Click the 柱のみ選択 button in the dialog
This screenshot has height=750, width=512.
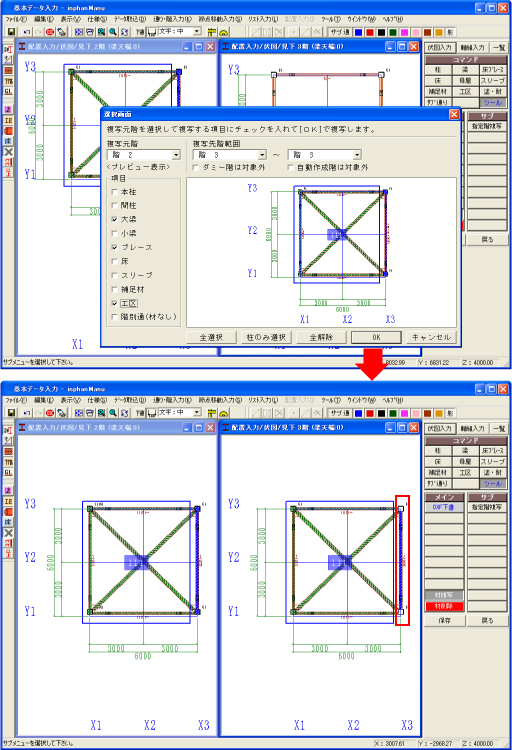point(266,337)
